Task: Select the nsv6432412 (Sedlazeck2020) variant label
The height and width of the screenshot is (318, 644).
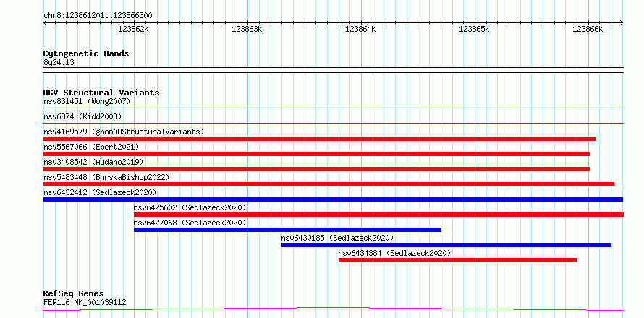Action: [100, 192]
